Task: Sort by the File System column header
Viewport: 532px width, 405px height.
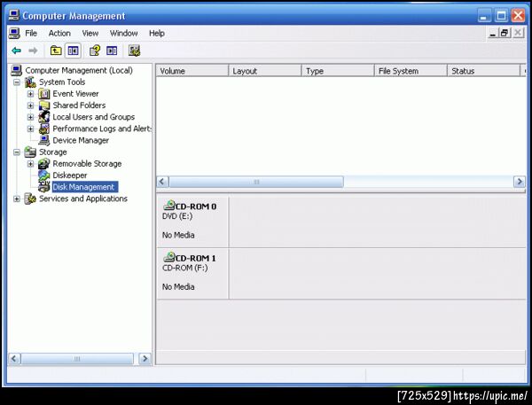Action: coord(411,71)
